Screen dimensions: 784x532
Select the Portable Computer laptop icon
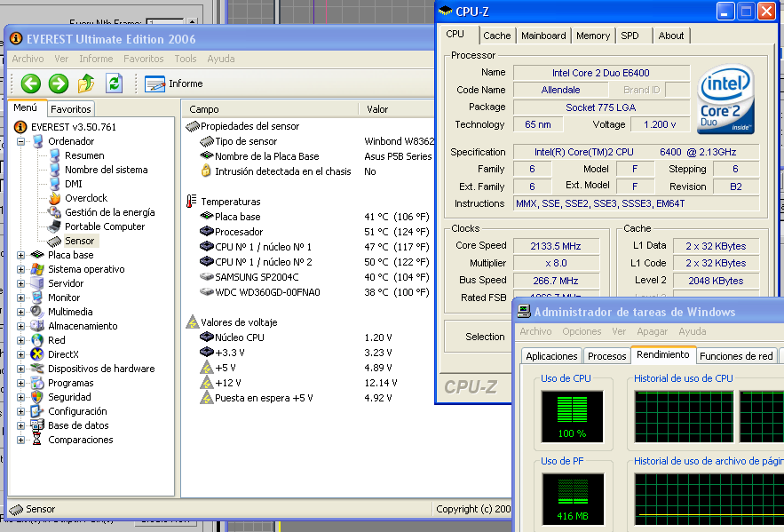coord(54,226)
